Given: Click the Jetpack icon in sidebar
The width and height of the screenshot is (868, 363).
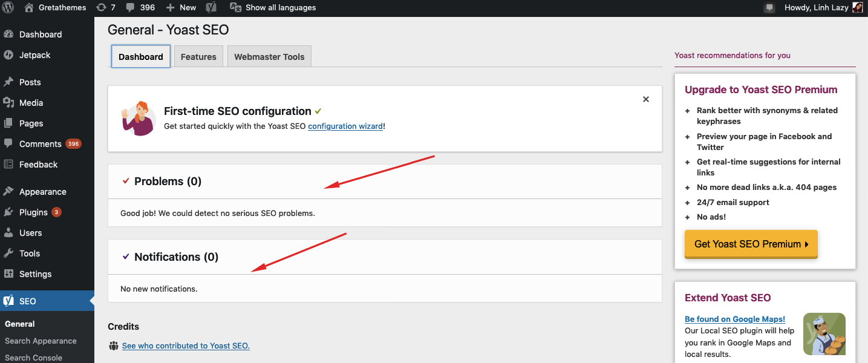Looking at the screenshot, I should (8, 55).
